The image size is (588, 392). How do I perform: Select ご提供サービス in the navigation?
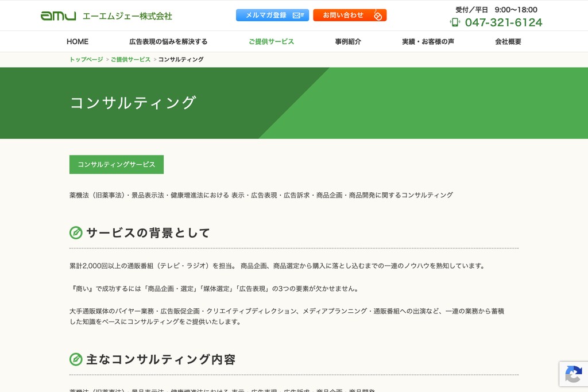(x=272, y=41)
